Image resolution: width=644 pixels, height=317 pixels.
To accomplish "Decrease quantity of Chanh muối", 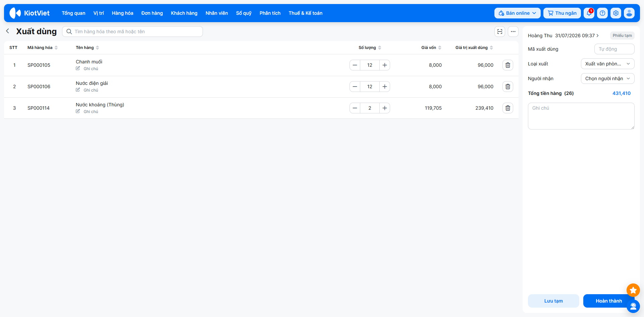I will point(355,65).
